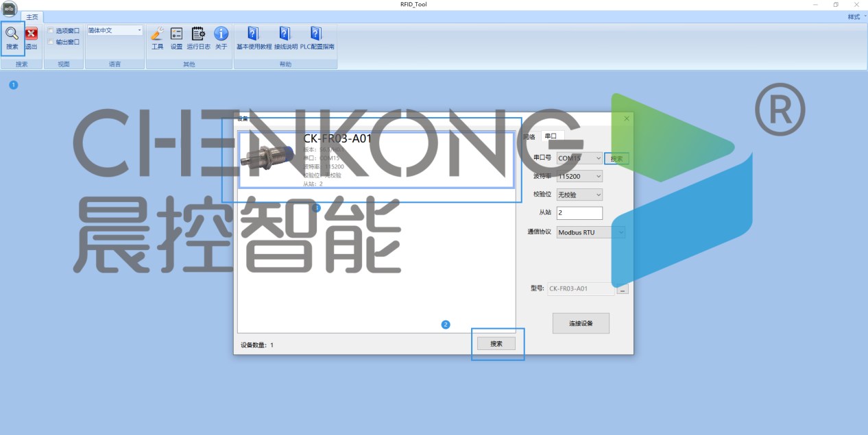This screenshot has height=435, width=868.
Task: Open the 基本使用教程 help book icon
Action: 253,33
